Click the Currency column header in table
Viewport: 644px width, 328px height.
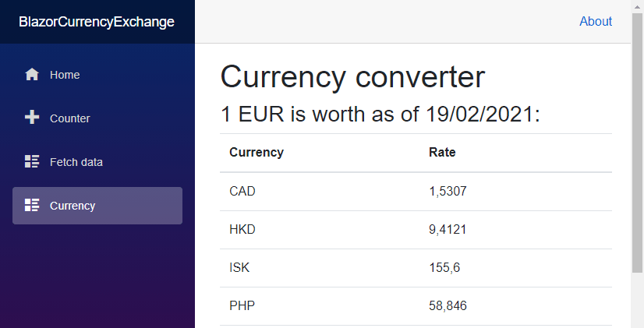(257, 153)
